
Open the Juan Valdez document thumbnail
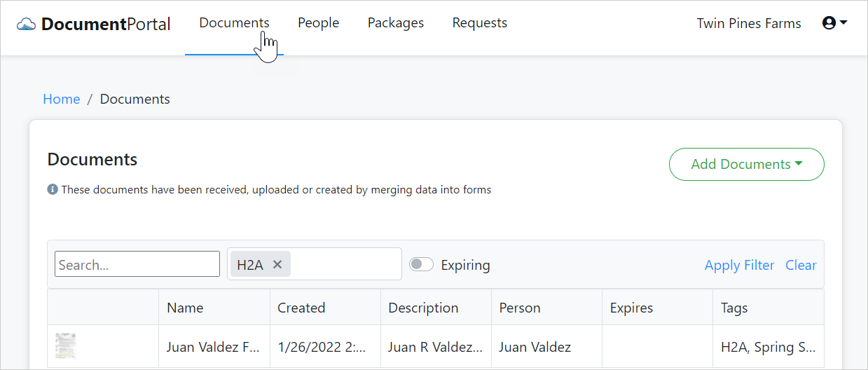[66, 346]
